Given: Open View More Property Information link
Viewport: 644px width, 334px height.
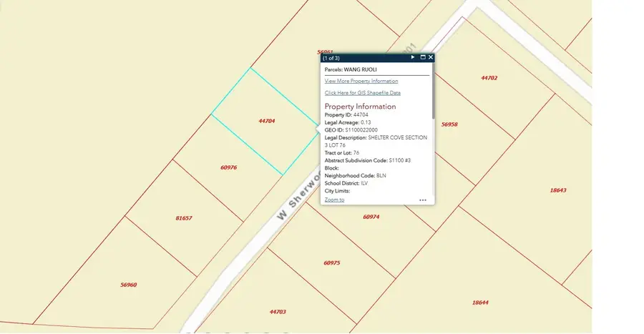Looking at the screenshot, I should (361, 82).
